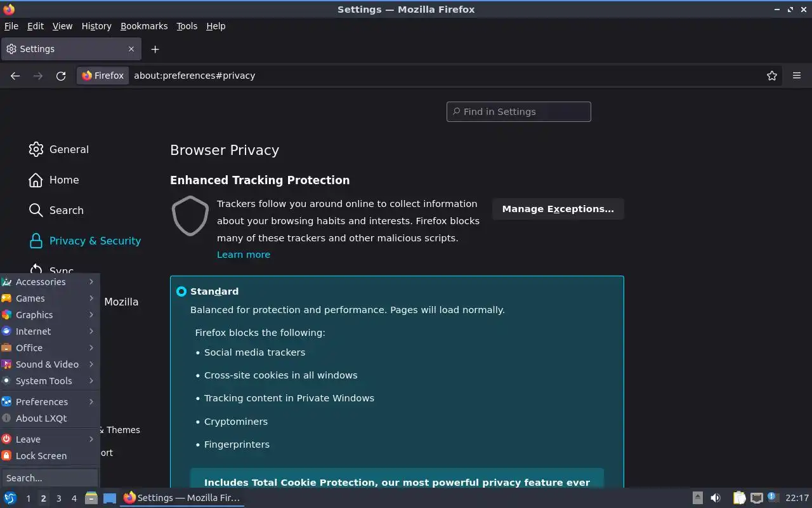Expand the Office submenu arrow

91,348
